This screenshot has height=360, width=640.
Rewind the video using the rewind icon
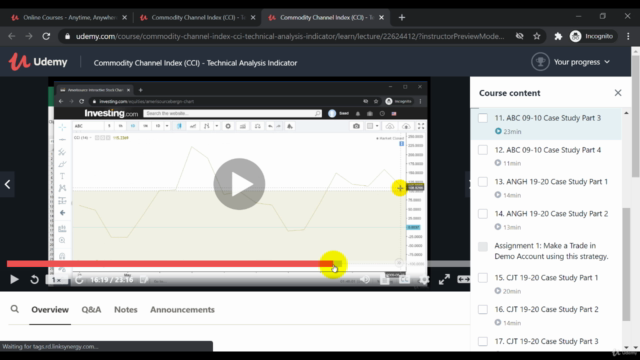point(35,280)
